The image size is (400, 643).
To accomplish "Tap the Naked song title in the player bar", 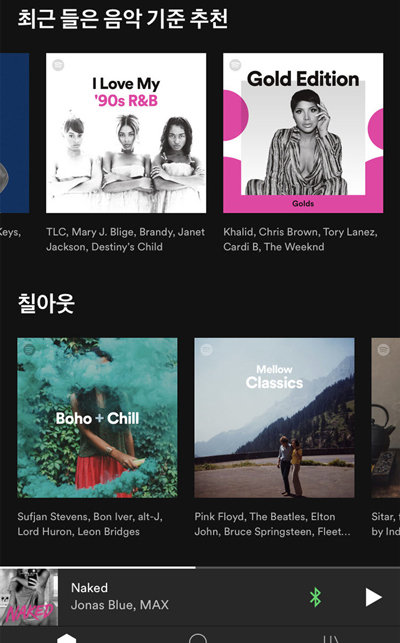I will [89, 588].
